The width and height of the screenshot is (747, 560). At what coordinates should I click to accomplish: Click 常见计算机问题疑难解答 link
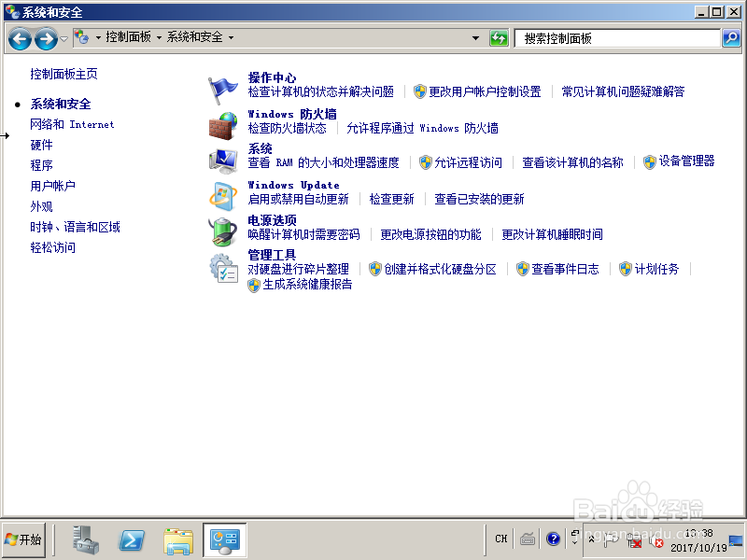(623, 91)
